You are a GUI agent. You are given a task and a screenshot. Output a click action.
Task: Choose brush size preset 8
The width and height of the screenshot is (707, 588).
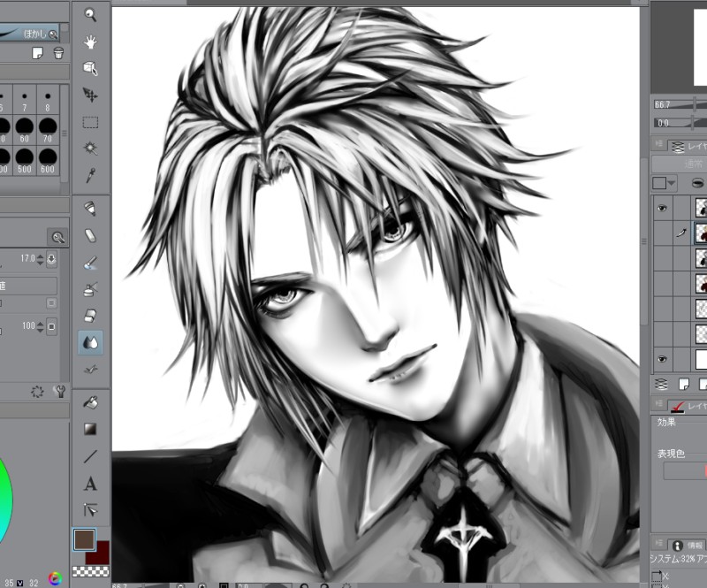pos(48,101)
